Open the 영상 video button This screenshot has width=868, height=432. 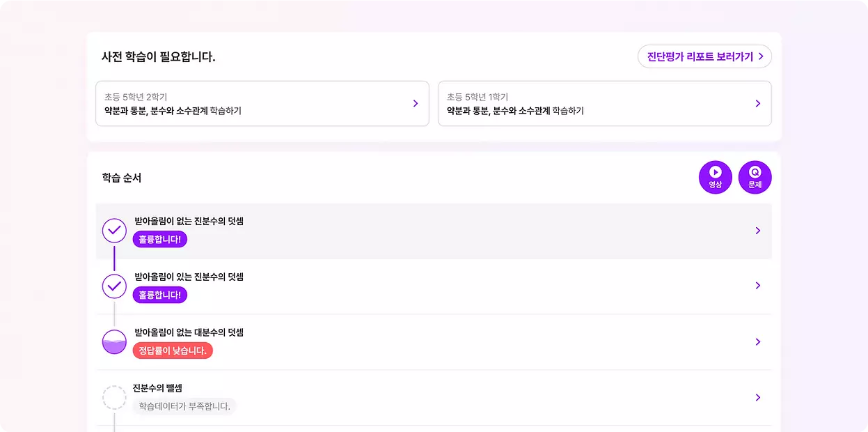pyautogui.click(x=716, y=178)
